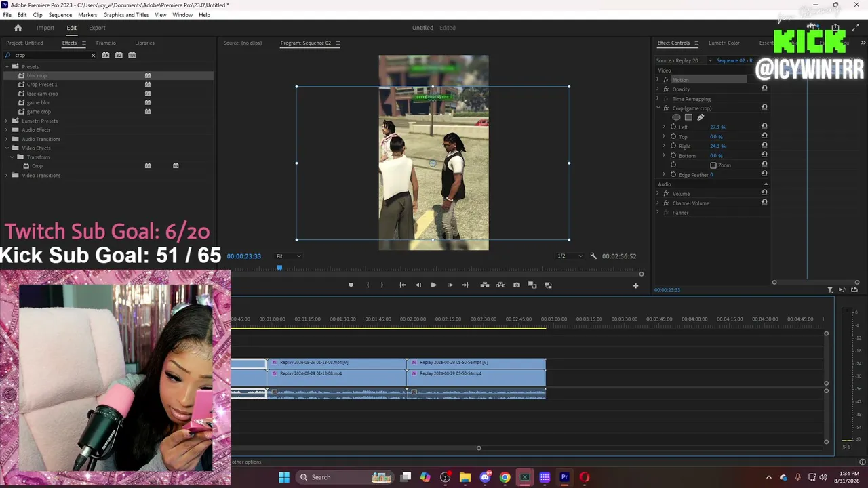Switch to the Libraries tab
The height and width of the screenshot is (488, 868).
144,43
